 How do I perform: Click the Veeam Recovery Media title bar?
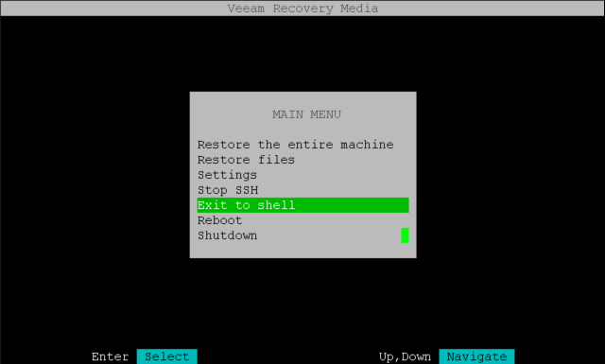[x=302, y=9]
